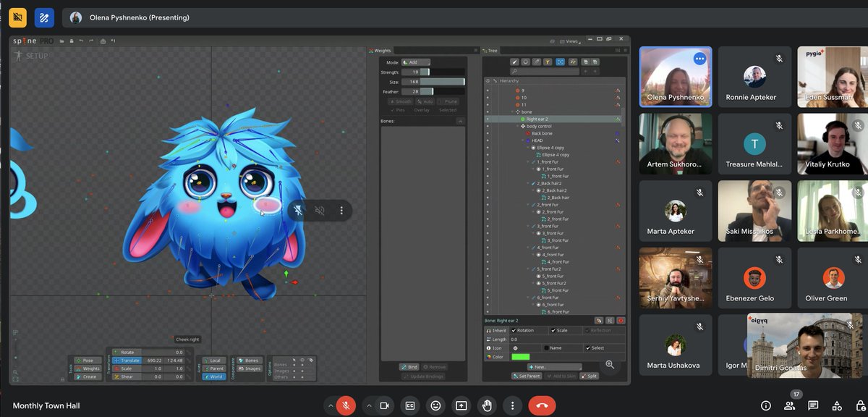Switch axes to Parent
This screenshot has height=417, width=868.
click(215, 368)
